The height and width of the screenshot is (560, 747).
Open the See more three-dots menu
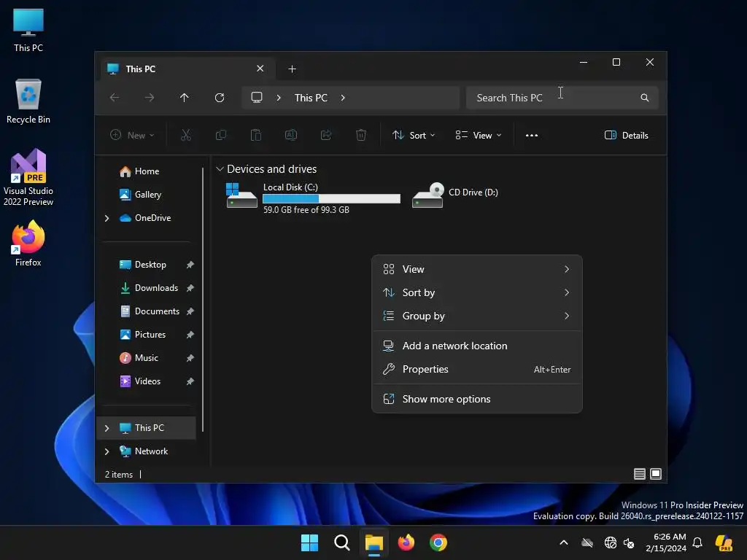tap(532, 135)
